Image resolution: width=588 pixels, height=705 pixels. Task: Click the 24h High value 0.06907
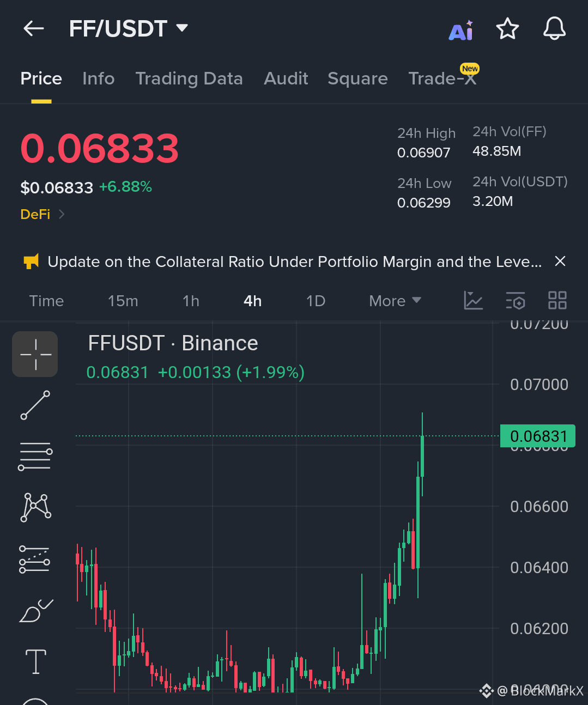pyautogui.click(x=424, y=153)
